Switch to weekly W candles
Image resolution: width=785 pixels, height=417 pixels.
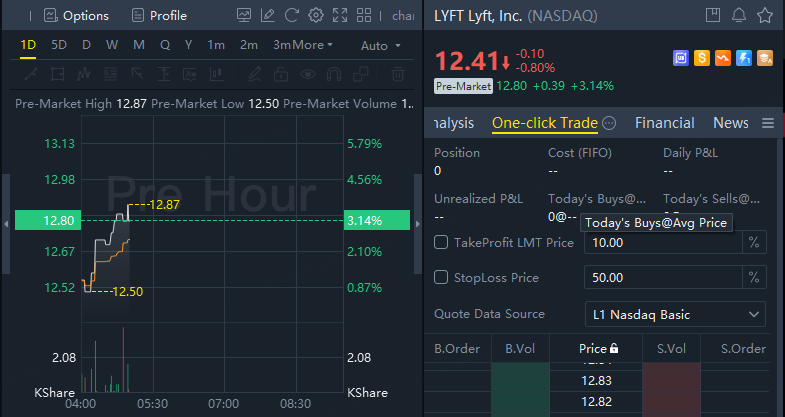[112, 45]
